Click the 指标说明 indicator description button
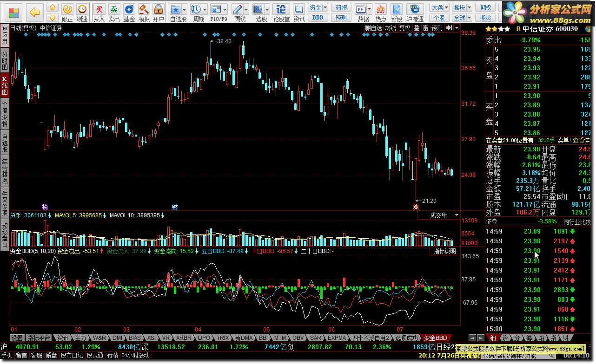This screenshot has width=596, height=364. 445,251
